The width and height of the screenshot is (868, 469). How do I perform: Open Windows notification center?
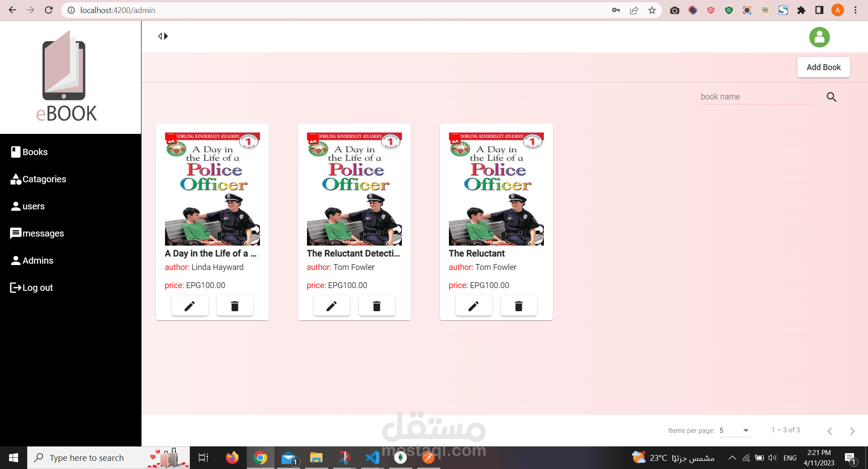(x=850, y=458)
